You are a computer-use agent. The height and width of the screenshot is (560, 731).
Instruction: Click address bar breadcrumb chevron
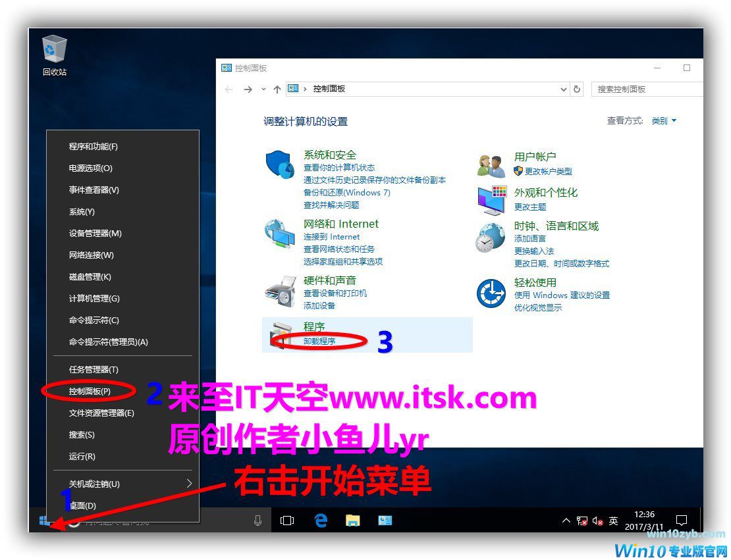(305, 89)
